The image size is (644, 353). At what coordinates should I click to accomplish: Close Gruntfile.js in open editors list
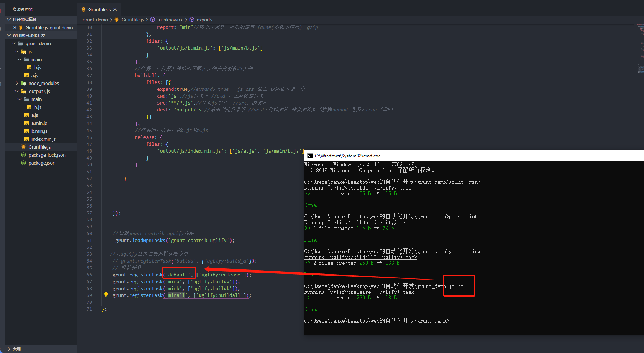(x=15, y=27)
